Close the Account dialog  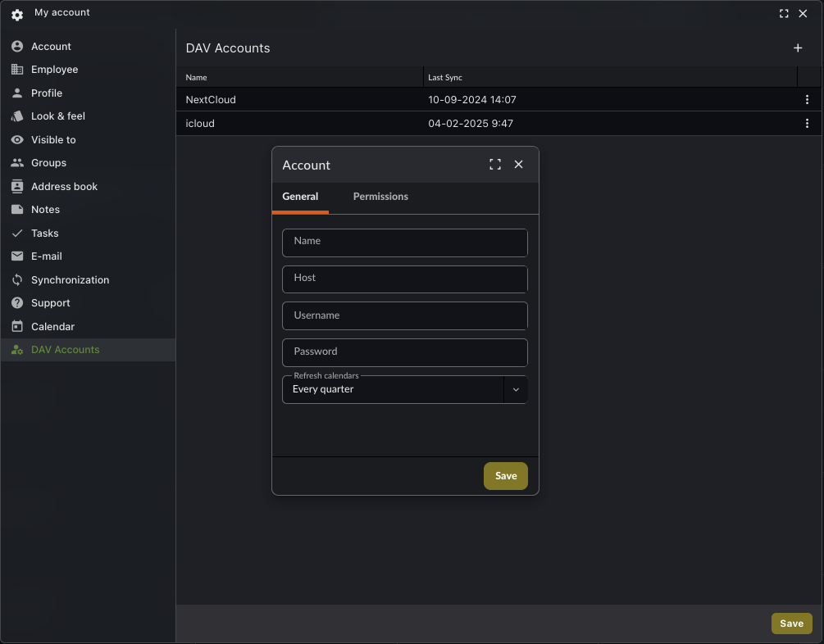tap(519, 165)
